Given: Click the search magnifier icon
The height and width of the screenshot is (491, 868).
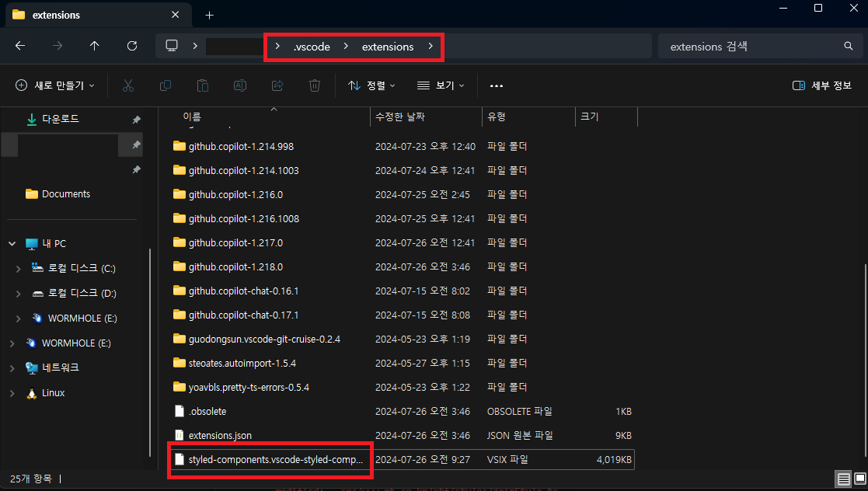Looking at the screenshot, I should 848,46.
